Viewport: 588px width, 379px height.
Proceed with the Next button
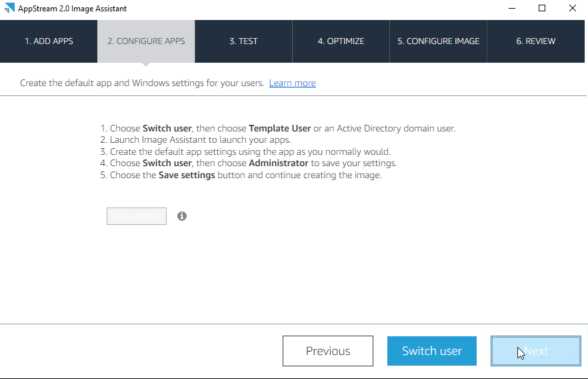pyautogui.click(x=536, y=351)
